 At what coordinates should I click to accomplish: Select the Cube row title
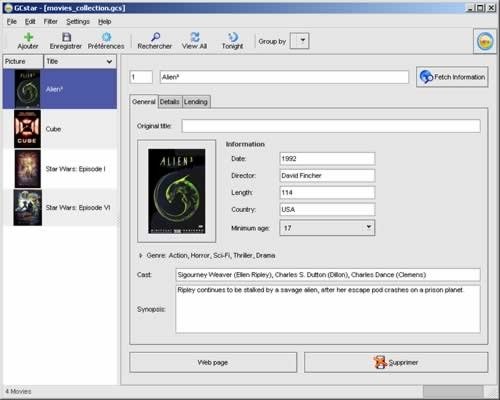53,129
